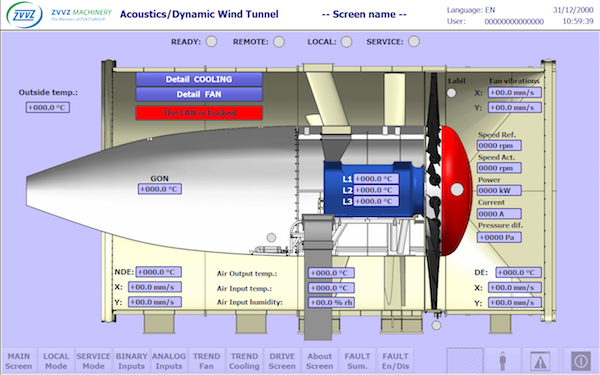600x375 pixels.
Task: Open Detail COOLING screen
Action: 199,79
